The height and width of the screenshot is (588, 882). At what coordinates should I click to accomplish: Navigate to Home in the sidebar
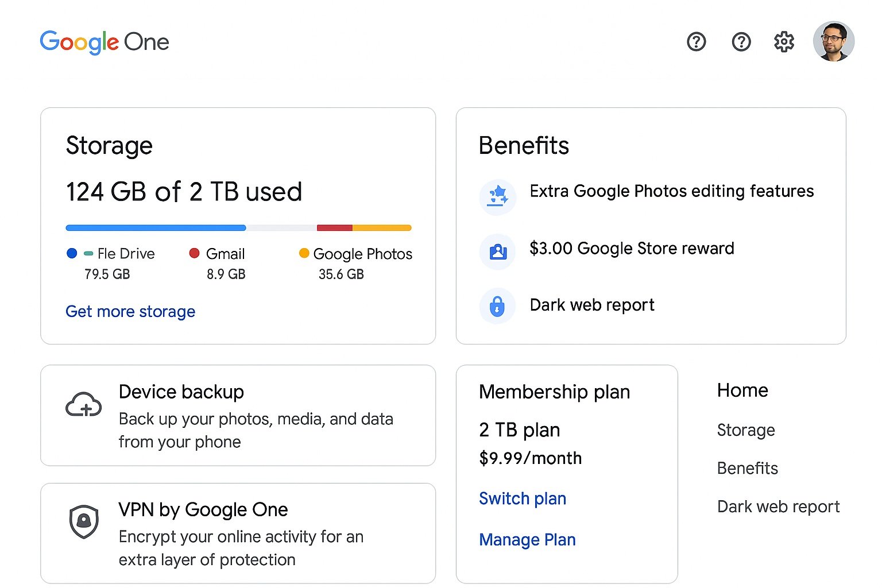[742, 391]
